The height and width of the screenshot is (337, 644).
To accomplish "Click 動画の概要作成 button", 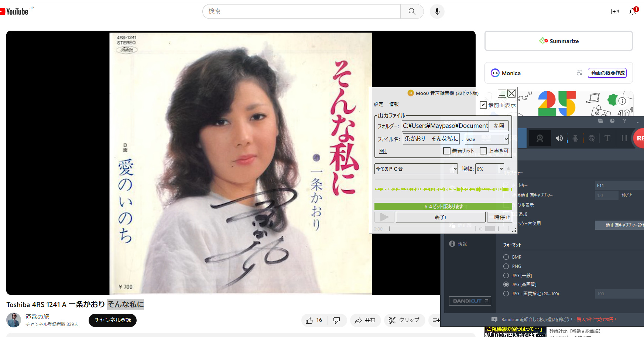I will pos(607,73).
